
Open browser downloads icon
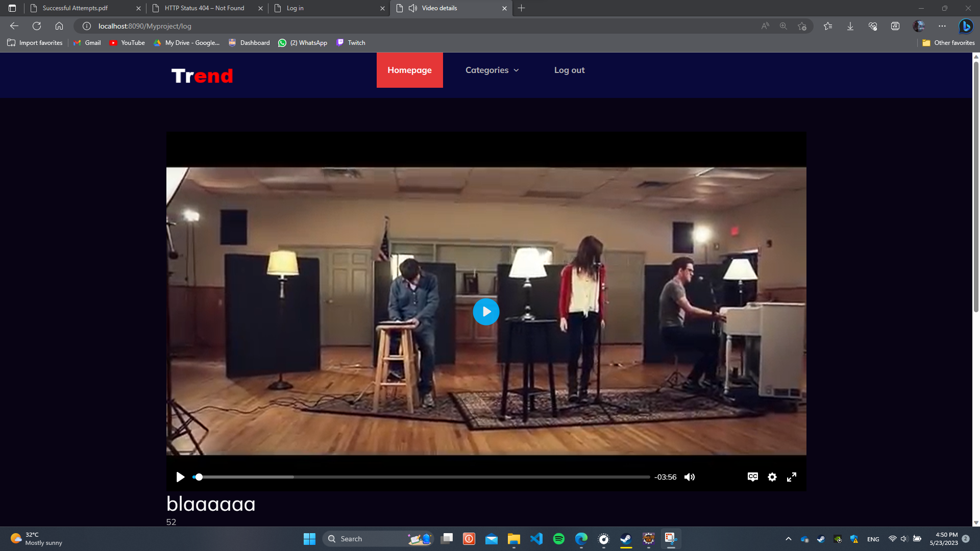point(850,26)
